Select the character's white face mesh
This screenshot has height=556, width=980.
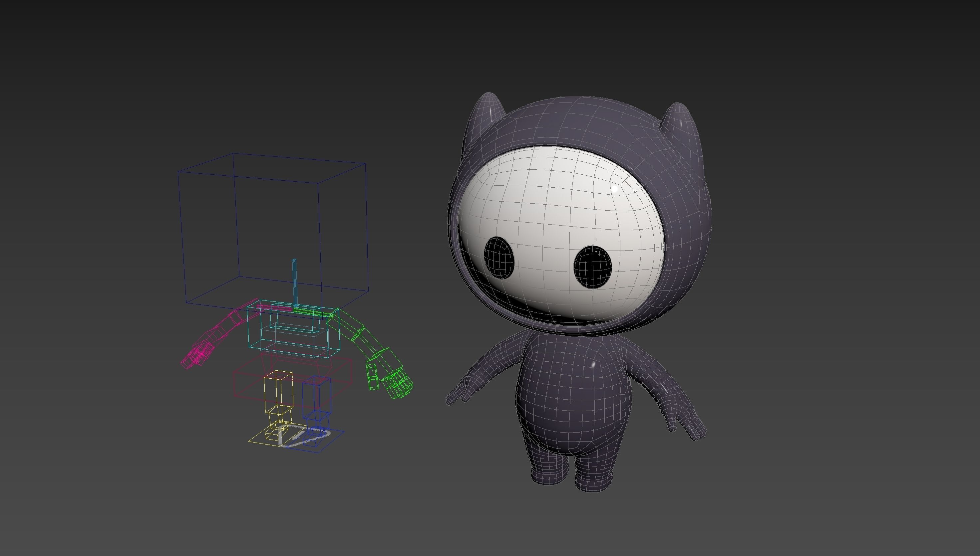click(558, 206)
